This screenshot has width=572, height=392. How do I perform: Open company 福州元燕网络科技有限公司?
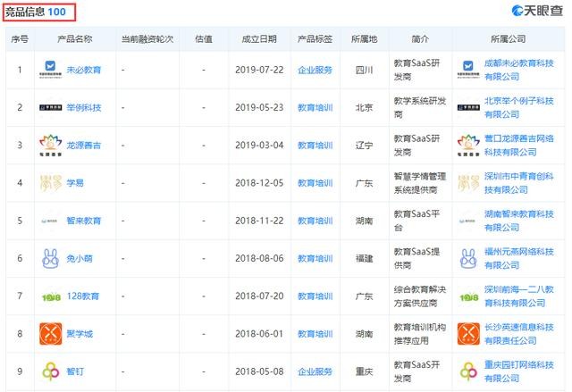(x=518, y=258)
